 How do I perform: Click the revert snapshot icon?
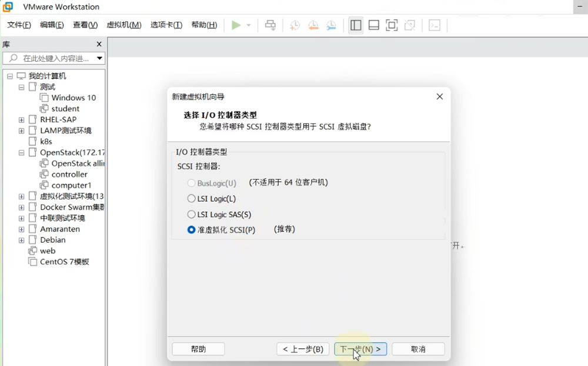[x=313, y=25]
